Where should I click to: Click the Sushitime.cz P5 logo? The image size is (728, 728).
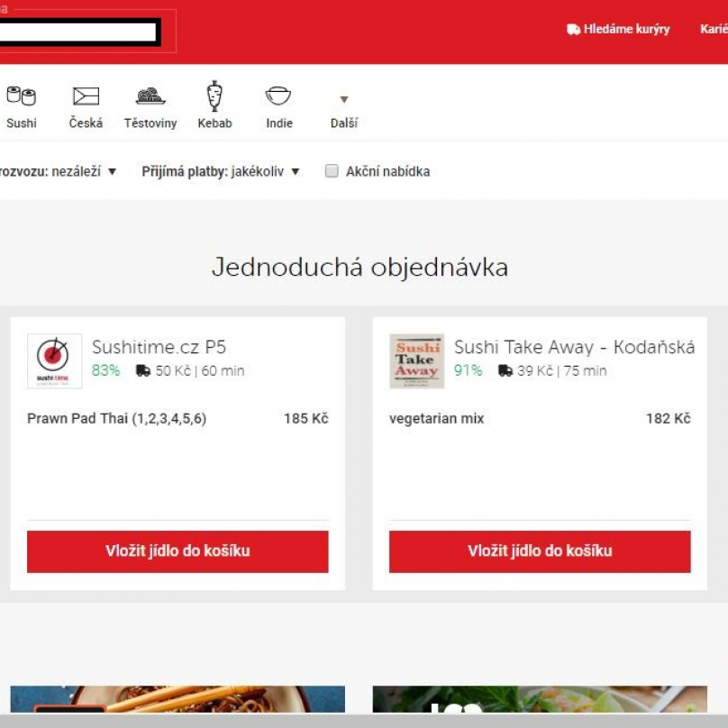55,360
